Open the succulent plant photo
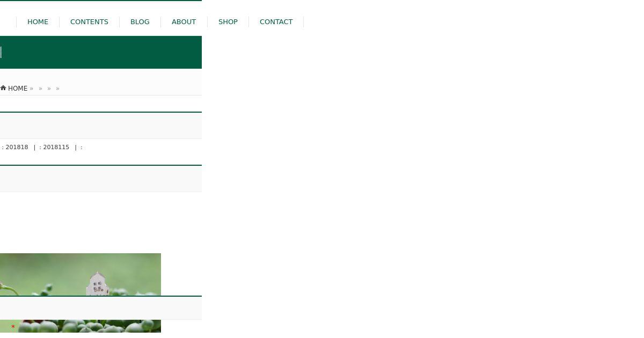This screenshot has width=644, height=338. pos(80,293)
